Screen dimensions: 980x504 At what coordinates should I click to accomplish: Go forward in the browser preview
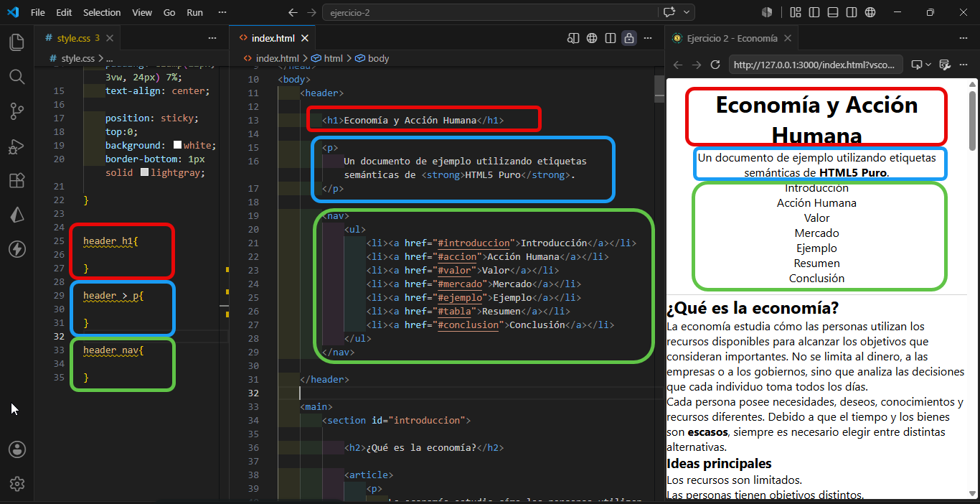click(x=696, y=65)
